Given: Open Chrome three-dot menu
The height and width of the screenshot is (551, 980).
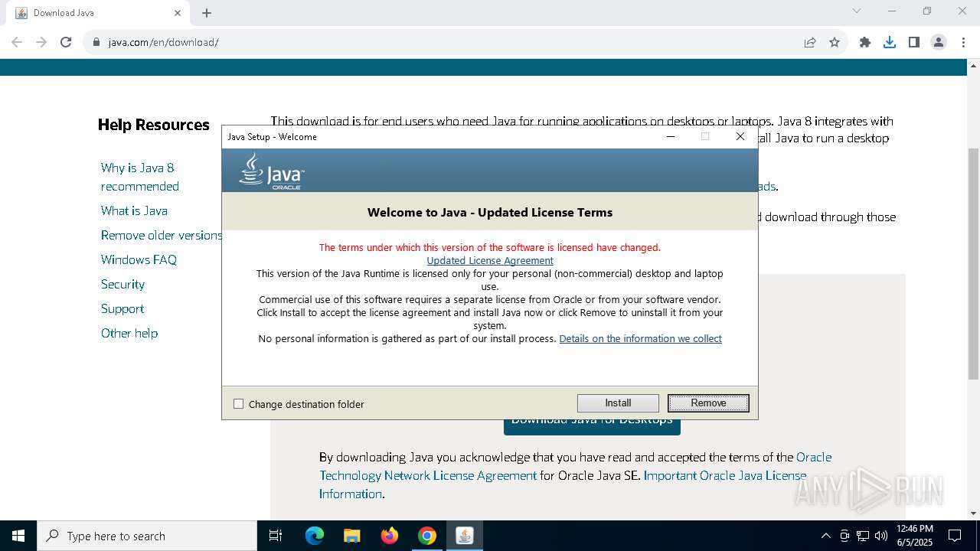Looking at the screenshot, I should tap(962, 42).
